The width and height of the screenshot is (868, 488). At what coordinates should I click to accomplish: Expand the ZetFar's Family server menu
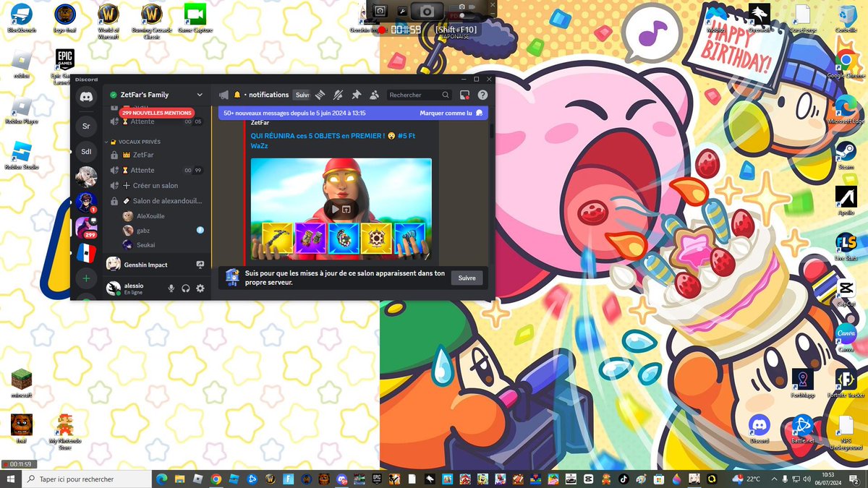199,95
